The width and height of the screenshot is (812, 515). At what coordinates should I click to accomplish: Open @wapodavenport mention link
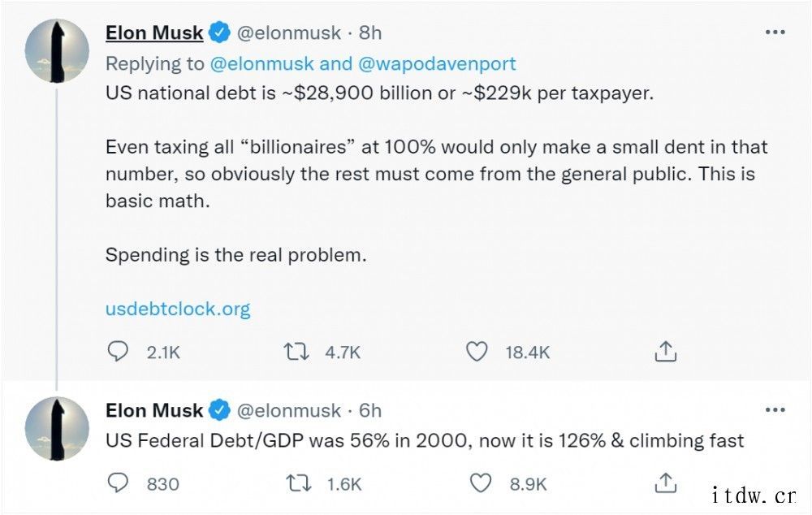tap(437, 63)
